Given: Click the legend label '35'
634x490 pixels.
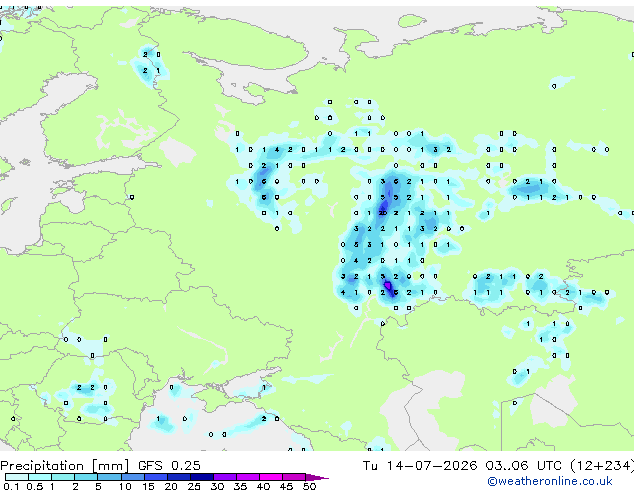Looking at the screenshot, I should (x=241, y=486).
